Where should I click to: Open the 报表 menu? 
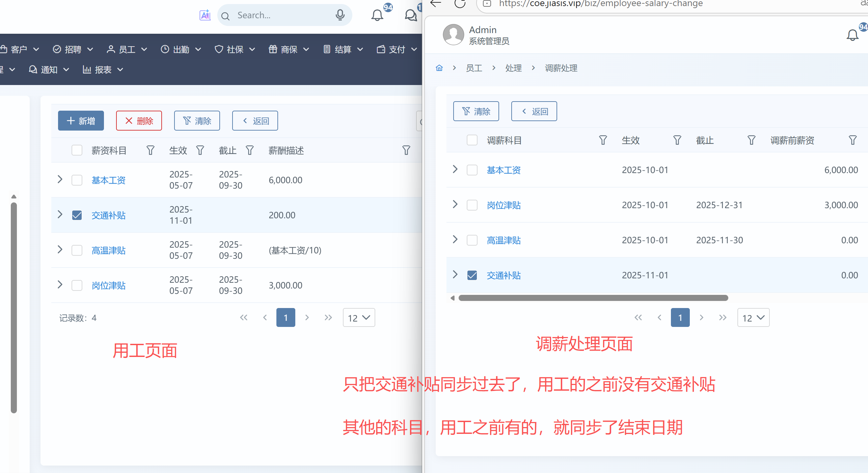pyautogui.click(x=103, y=69)
